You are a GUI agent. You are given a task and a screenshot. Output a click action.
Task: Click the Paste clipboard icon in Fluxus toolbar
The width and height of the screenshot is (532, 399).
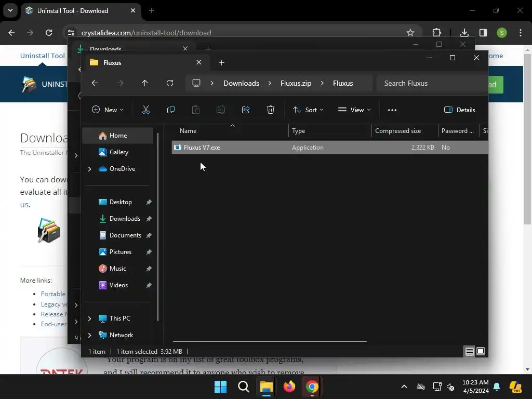(196, 110)
